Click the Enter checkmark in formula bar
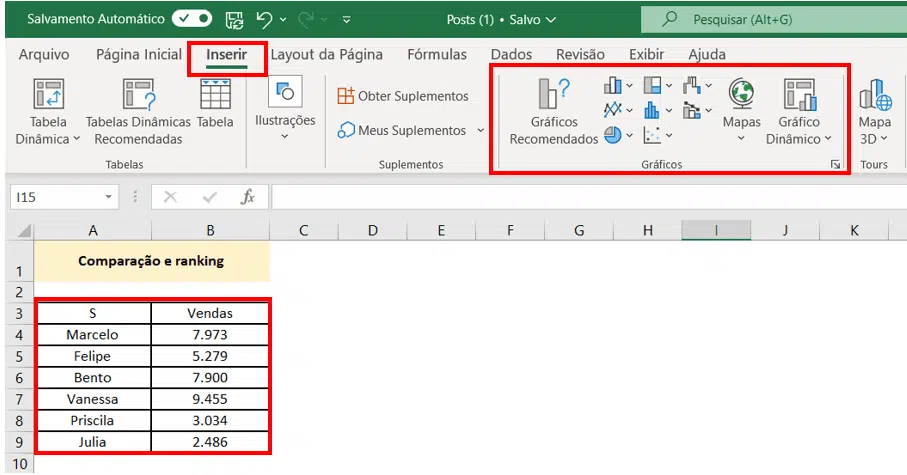The width and height of the screenshot is (907, 475). pyautogui.click(x=209, y=197)
